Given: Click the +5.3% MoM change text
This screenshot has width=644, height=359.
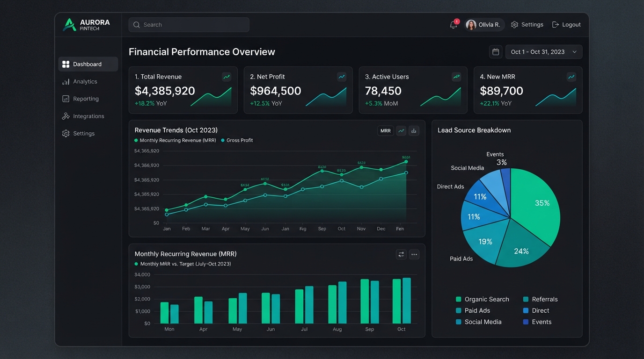Looking at the screenshot, I should pyautogui.click(x=381, y=103).
